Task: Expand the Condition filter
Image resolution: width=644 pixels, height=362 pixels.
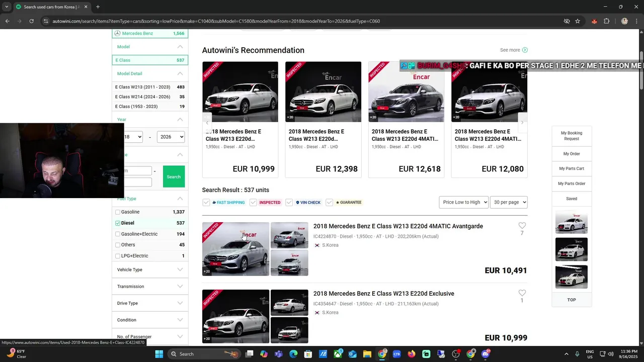Action: [x=150, y=320]
